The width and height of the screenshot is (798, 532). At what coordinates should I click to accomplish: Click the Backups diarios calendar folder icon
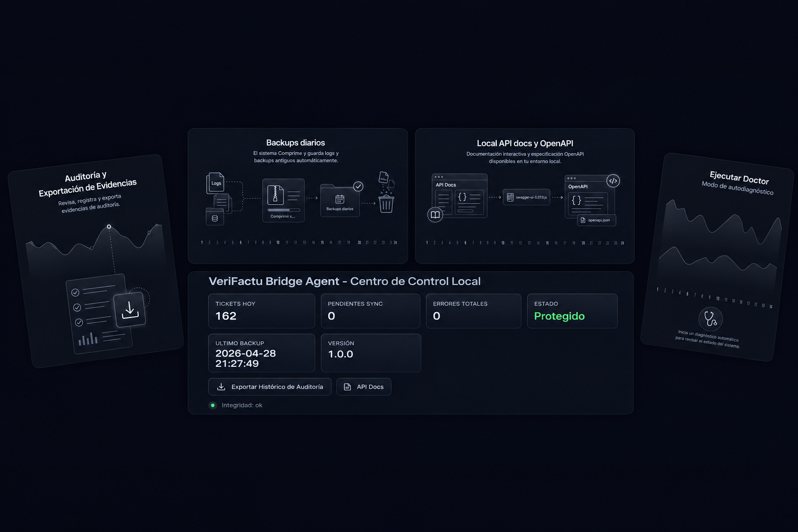(340, 199)
